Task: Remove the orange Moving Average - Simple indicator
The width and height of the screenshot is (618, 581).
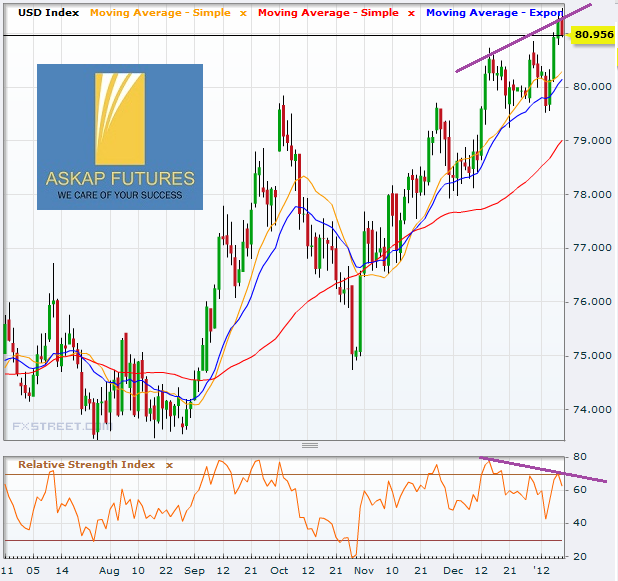Action: [x=242, y=13]
